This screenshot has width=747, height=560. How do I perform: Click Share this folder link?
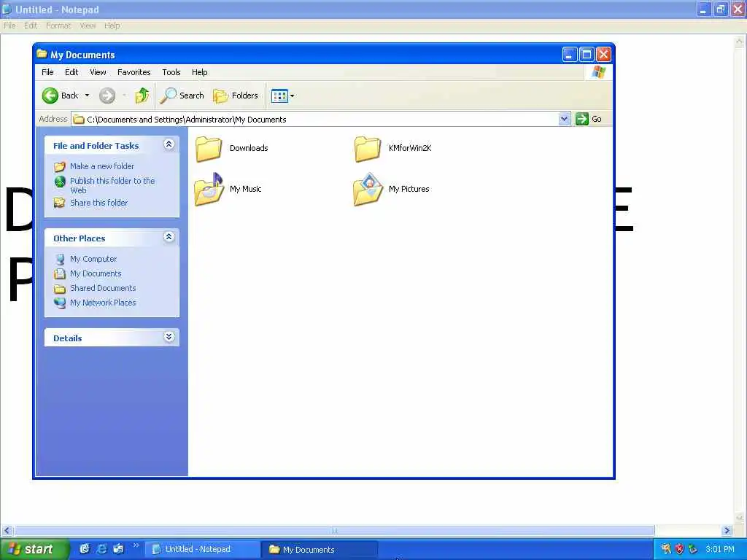click(98, 203)
